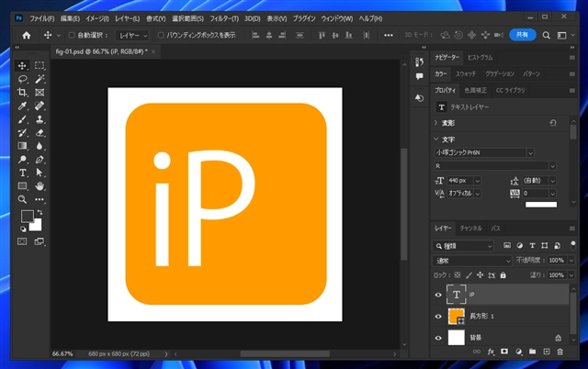Open the fx layer style button
The width and height of the screenshot is (588, 369).
click(x=492, y=351)
